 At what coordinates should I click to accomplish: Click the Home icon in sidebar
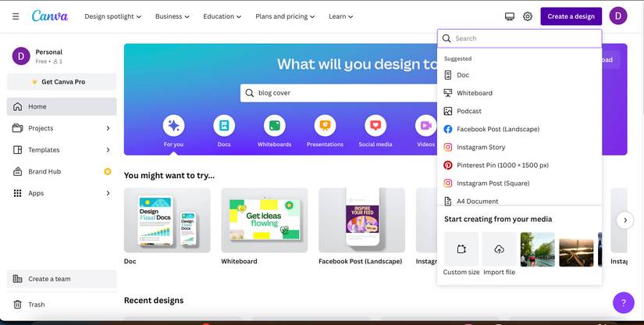coord(18,106)
